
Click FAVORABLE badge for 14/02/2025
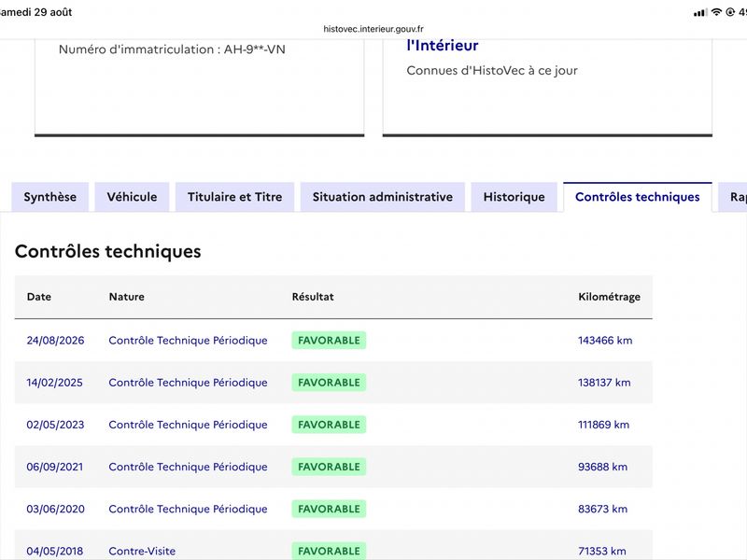[329, 383]
